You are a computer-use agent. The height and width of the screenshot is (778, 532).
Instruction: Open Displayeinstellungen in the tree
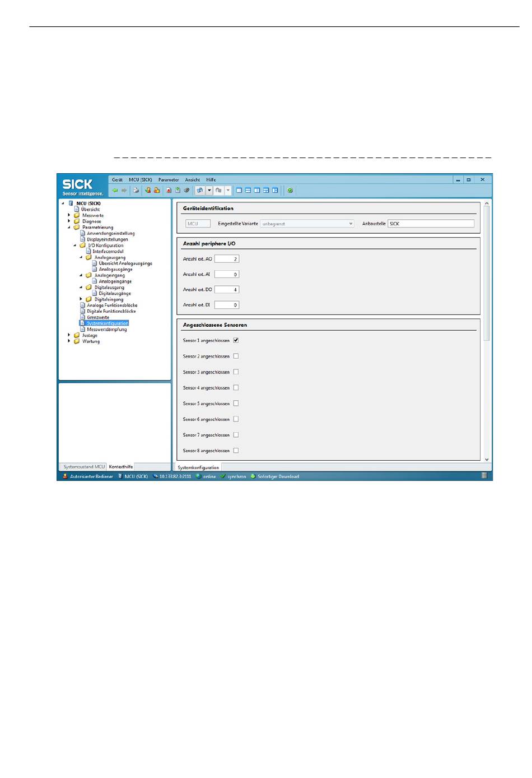108,239
